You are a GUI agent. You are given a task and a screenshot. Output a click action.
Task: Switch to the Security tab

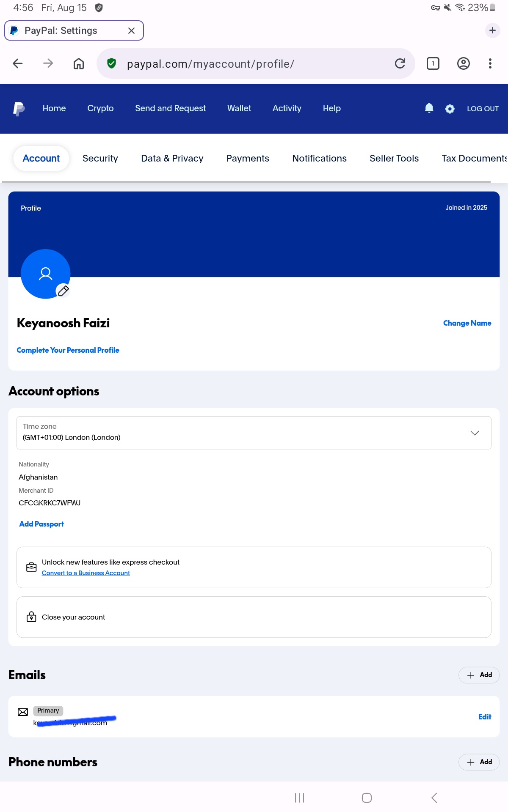[100, 158]
